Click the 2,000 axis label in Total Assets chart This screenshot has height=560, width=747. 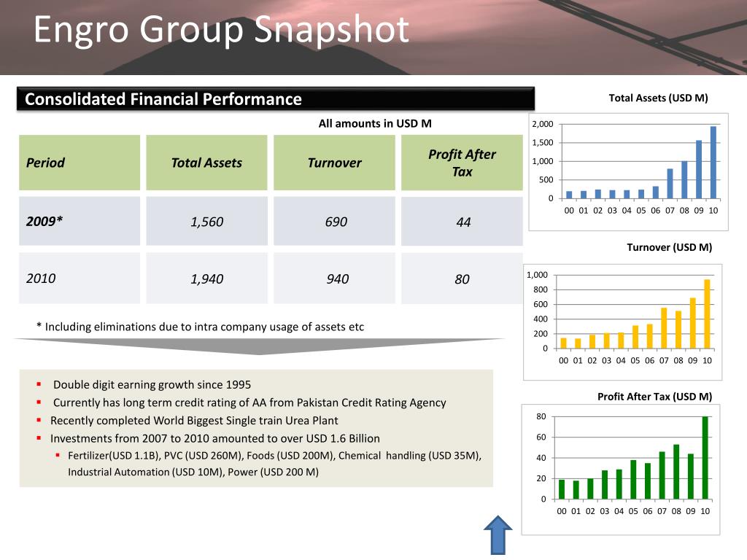click(x=543, y=124)
